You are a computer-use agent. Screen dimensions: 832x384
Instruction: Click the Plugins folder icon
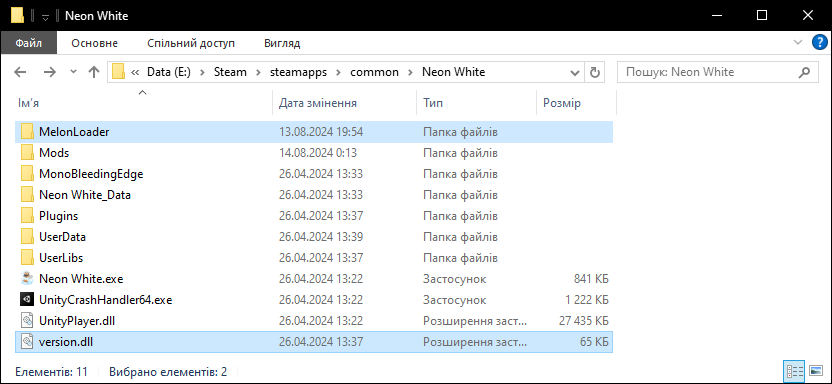(x=28, y=216)
